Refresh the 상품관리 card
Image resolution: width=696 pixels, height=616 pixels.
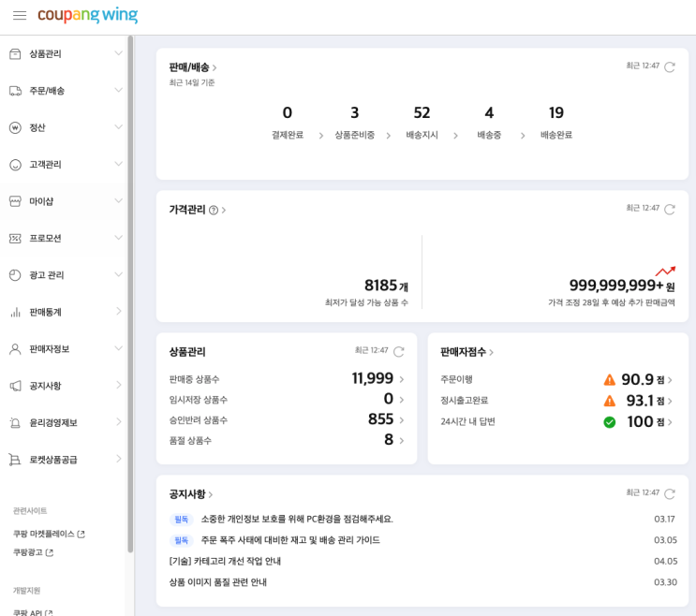[x=399, y=351]
